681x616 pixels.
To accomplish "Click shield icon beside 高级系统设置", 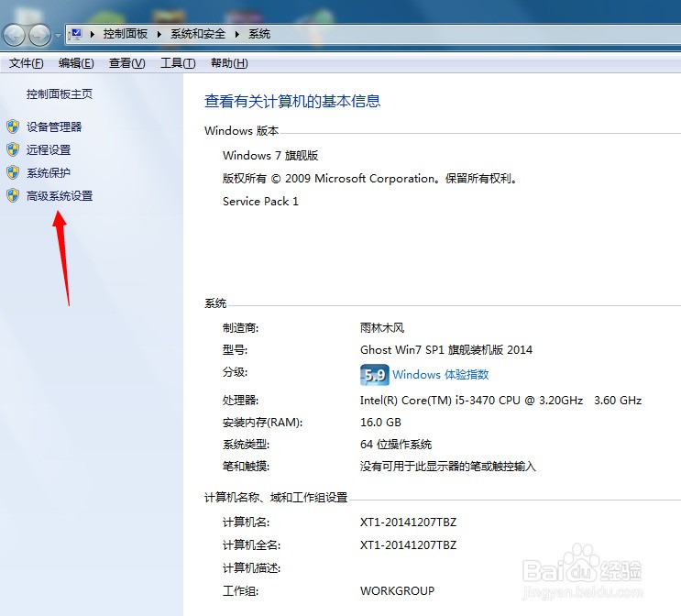I will 13,196.
